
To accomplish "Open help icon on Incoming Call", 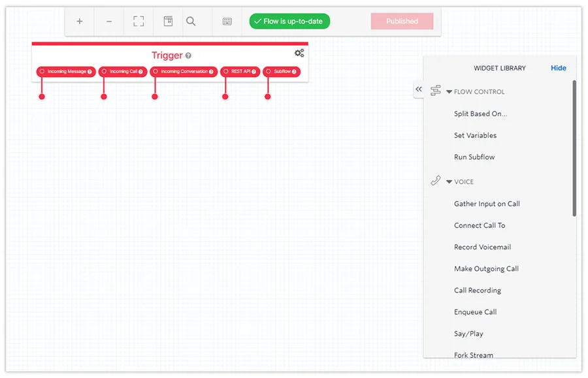I will click(140, 72).
